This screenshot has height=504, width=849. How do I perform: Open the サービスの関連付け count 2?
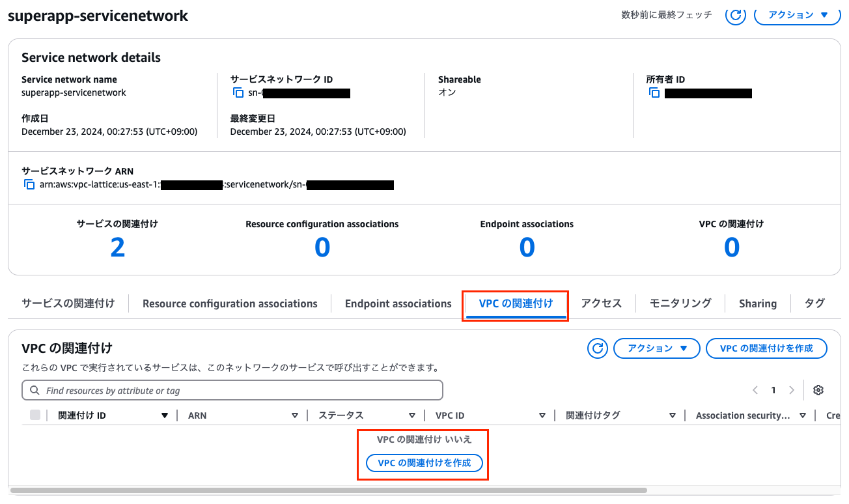(117, 247)
